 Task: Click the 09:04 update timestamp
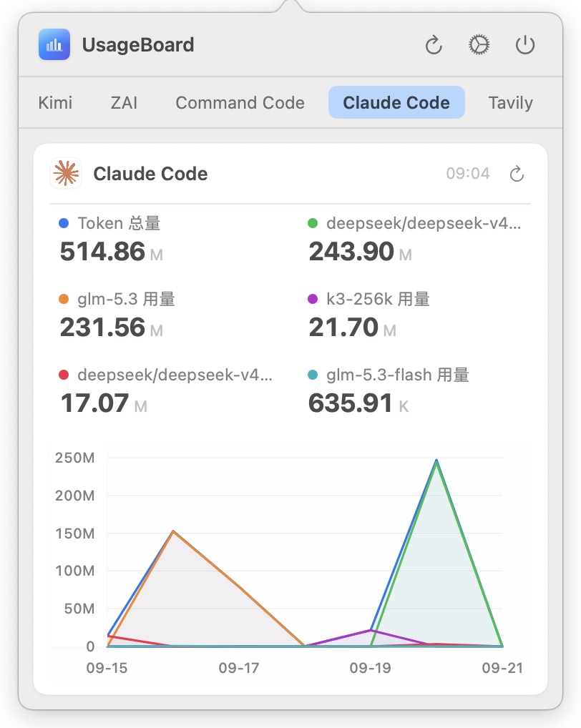(468, 174)
